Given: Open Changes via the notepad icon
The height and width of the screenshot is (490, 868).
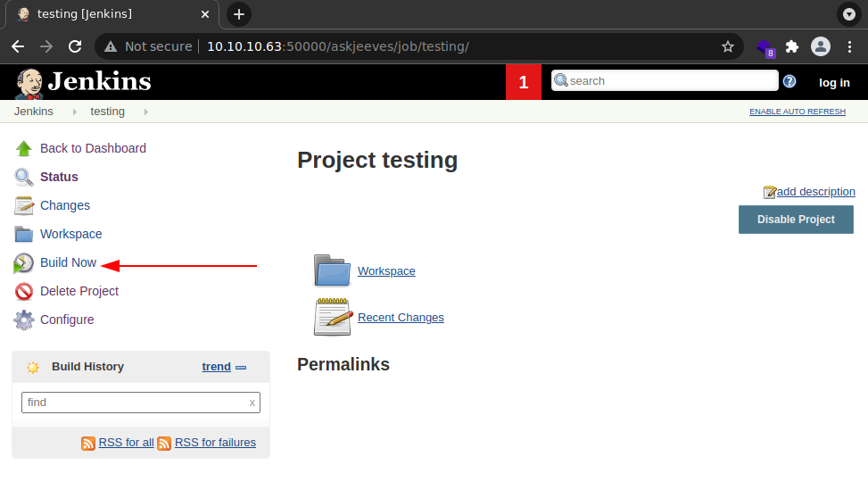Looking at the screenshot, I should point(24,205).
